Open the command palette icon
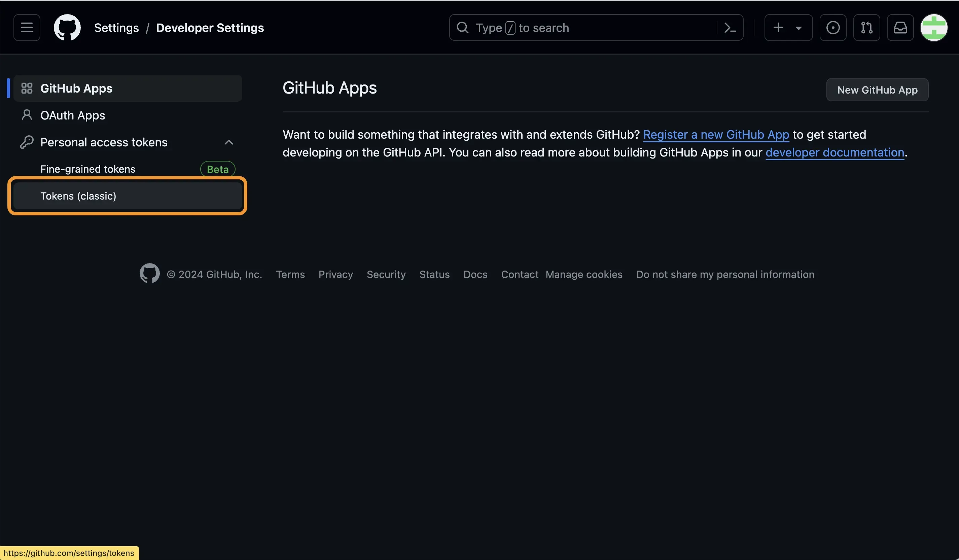 point(730,27)
